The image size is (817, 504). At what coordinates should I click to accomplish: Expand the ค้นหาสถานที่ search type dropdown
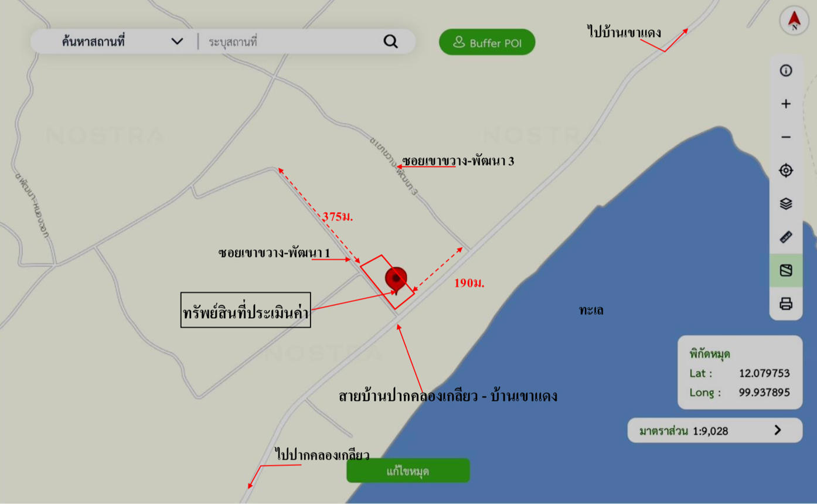click(177, 42)
